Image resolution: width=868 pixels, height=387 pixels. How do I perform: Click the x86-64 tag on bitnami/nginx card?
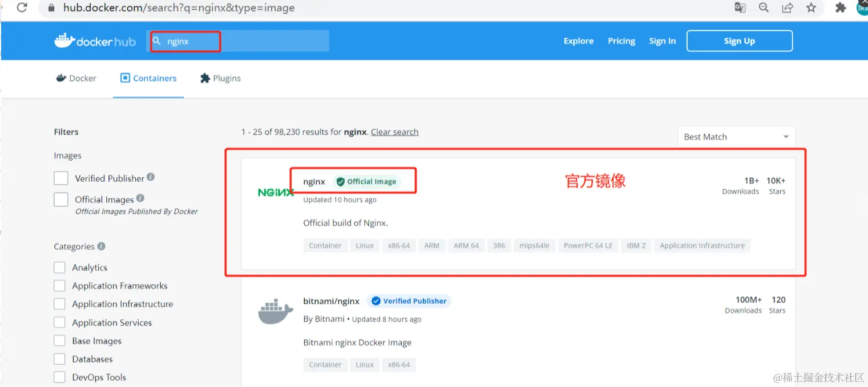399,365
